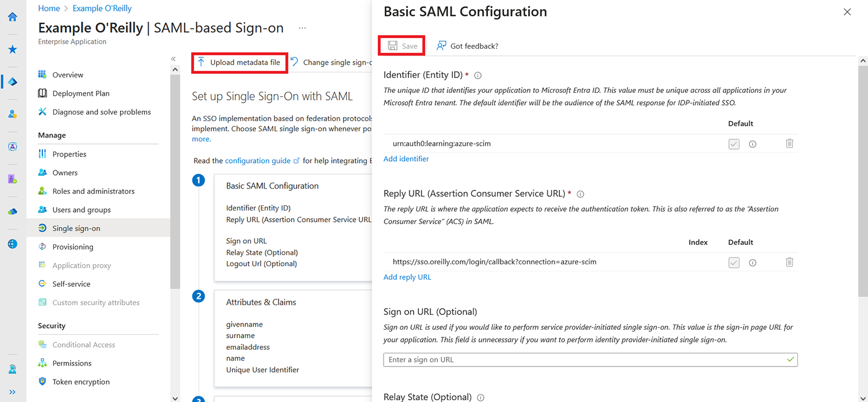Click the Overview grid icon
The height and width of the screenshot is (402, 868).
[42, 75]
